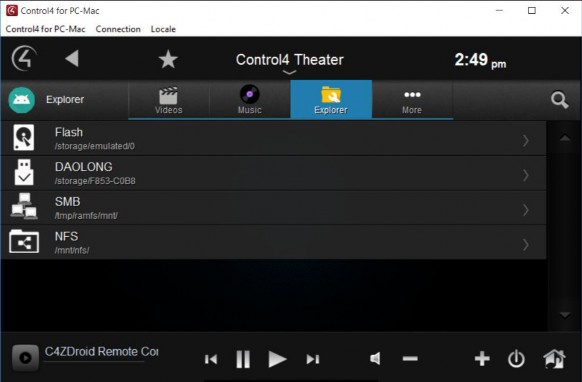Click the DAOLONG USB drive icon
Image resolution: width=582 pixels, height=382 pixels.
pos(24,172)
